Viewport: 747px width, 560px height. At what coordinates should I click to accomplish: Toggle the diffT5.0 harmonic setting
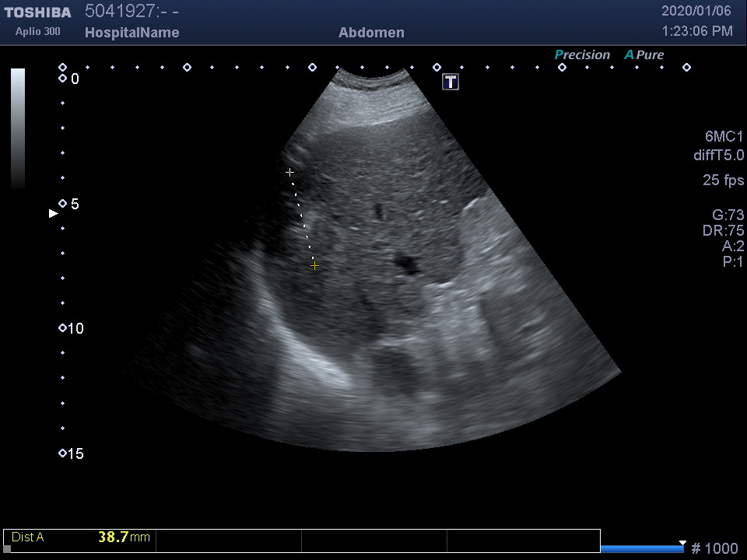(718, 156)
